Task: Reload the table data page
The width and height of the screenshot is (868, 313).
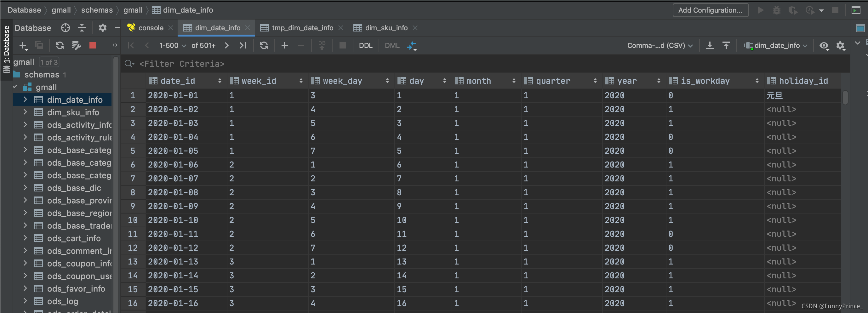Action: [x=264, y=45]
